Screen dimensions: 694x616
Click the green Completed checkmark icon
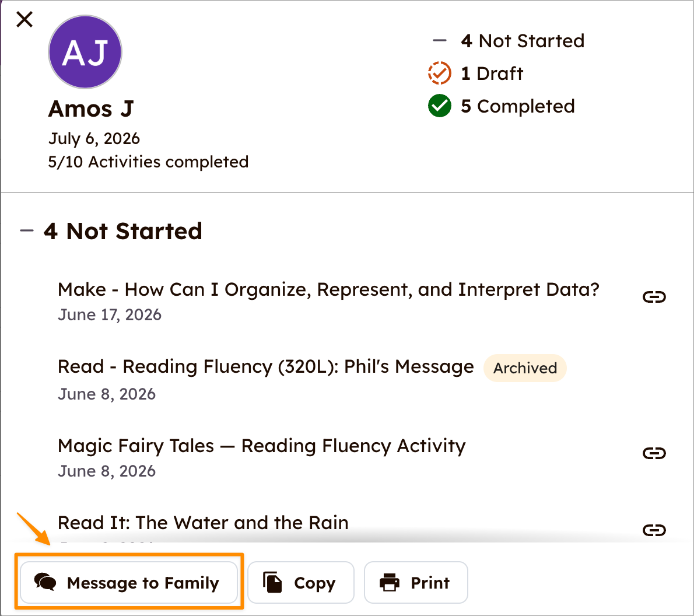click(440, 106)
